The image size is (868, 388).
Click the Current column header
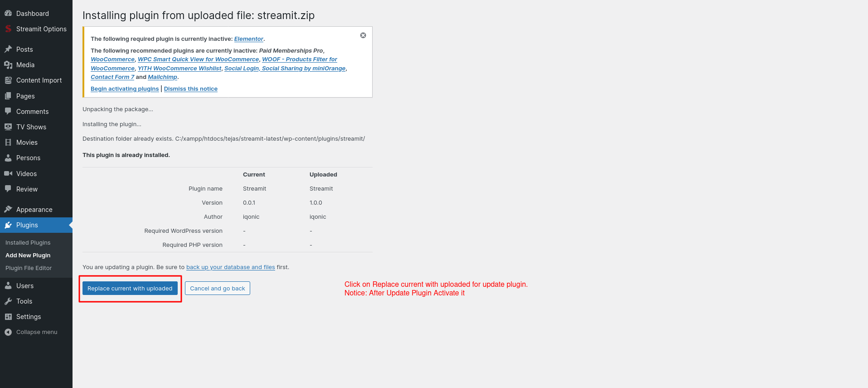click(x=254, y=175)
